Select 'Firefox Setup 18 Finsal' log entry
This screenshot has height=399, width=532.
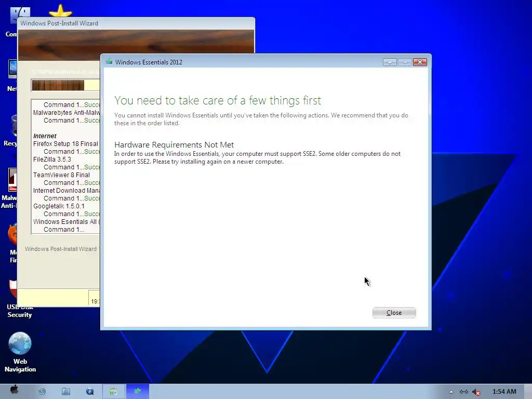[x=66, y=144]
